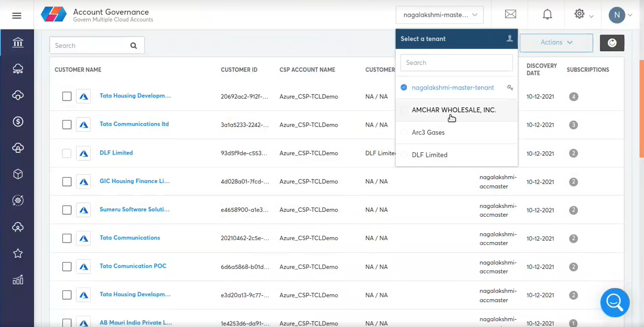Open the notifications bell
This screenshot has width=644, height=327.
(x=547, y=14)
